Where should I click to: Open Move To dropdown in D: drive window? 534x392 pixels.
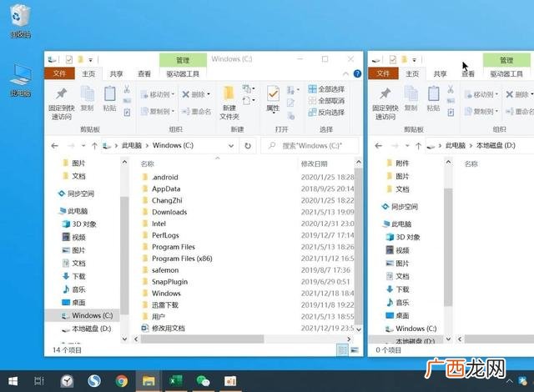point(481,94)
